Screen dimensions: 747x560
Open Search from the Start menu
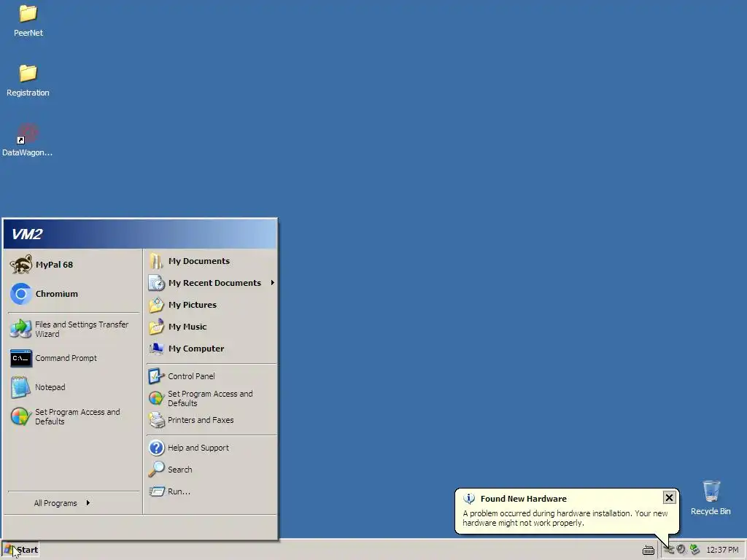tap(212, 470)
